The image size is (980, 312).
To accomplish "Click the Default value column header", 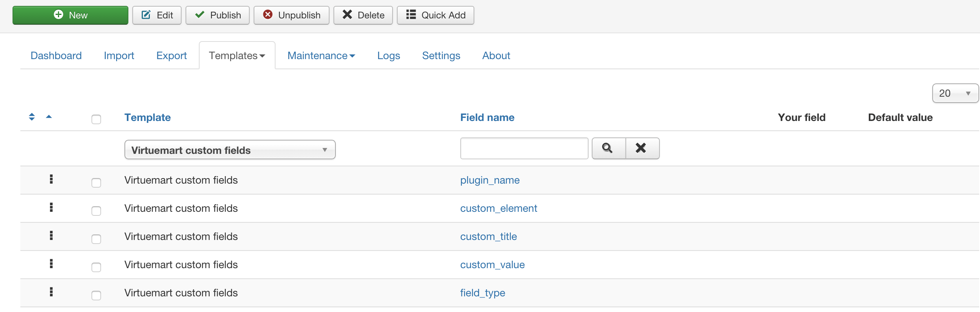I will [x=900, y=117].
